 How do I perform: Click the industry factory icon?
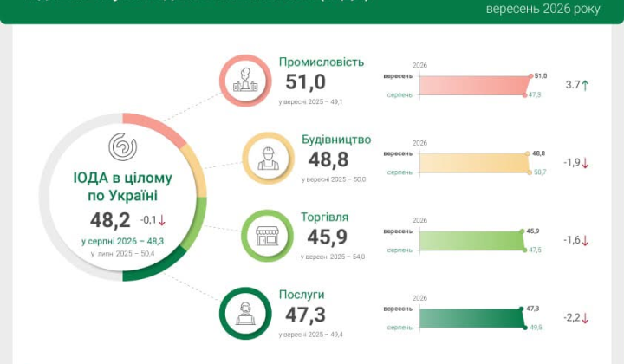[245, 80]
